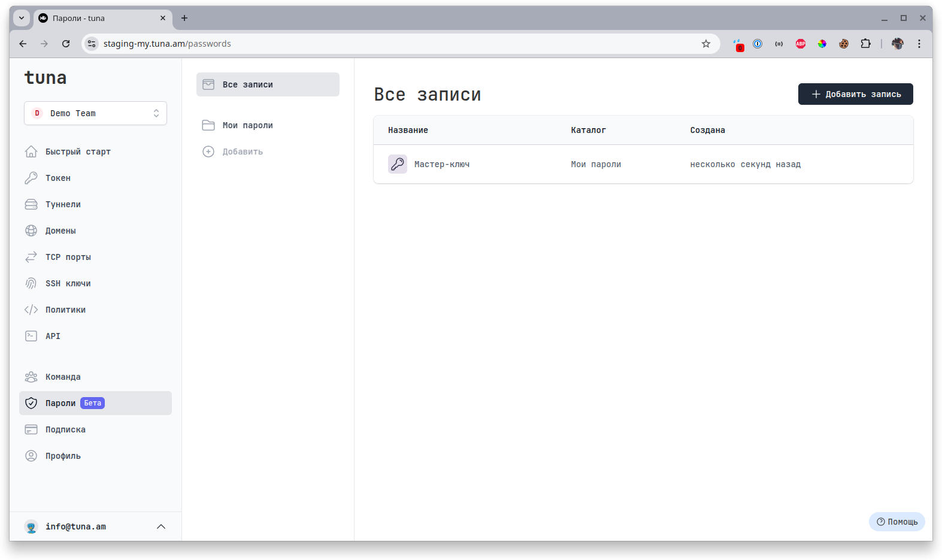Bookmark this page with the star icon
The image size is (942, 560).
coord(706,44)
